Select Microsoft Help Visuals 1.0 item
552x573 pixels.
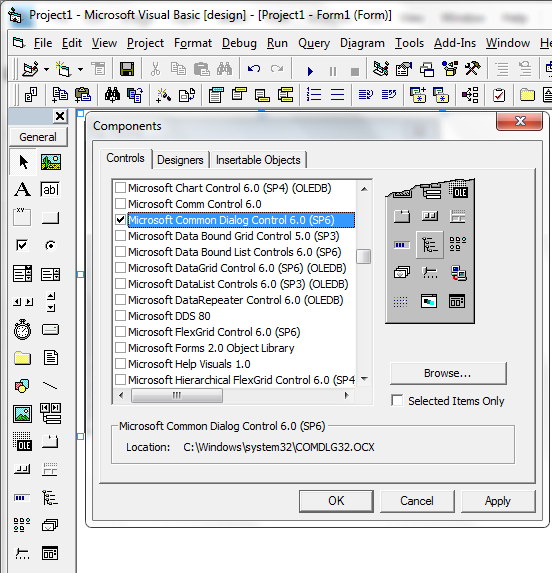pyautogui.click(x=189, y=364)
